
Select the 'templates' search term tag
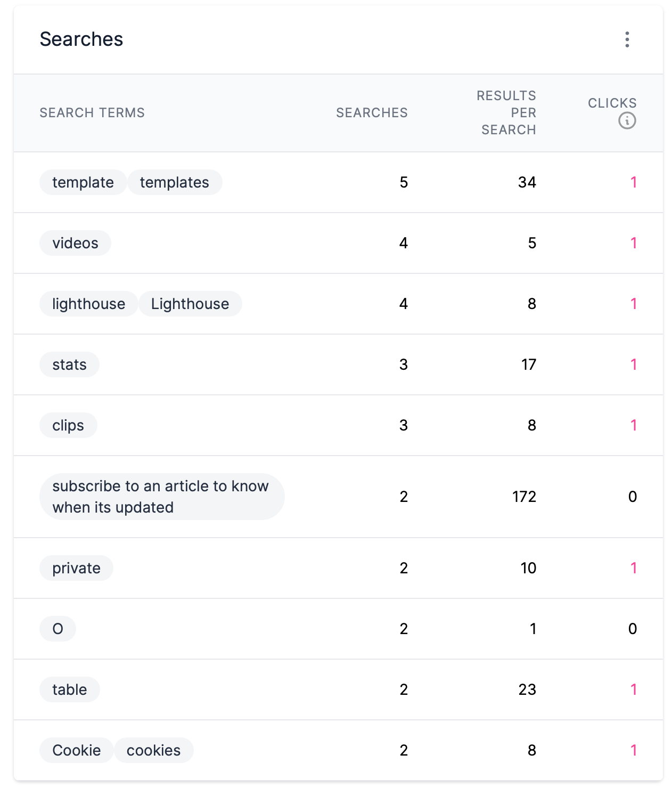tap(175, 182)
